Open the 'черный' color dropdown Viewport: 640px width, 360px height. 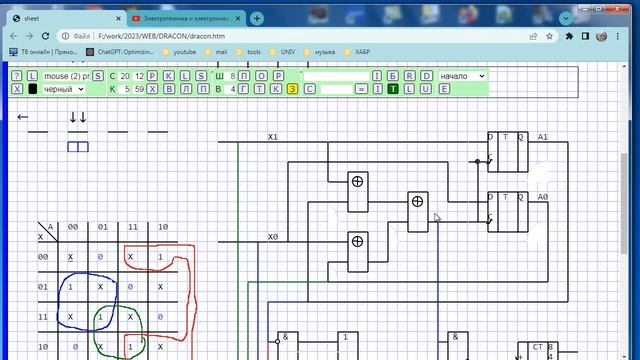64,89
